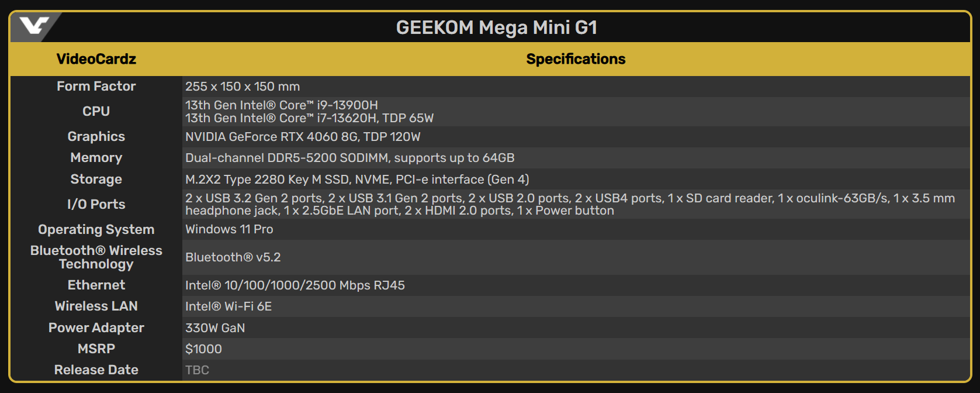The width and height of the screenshot is (980, 393).
Task: Click the Core i7-13620H TDP 65W line
Action: coord(310,118)
